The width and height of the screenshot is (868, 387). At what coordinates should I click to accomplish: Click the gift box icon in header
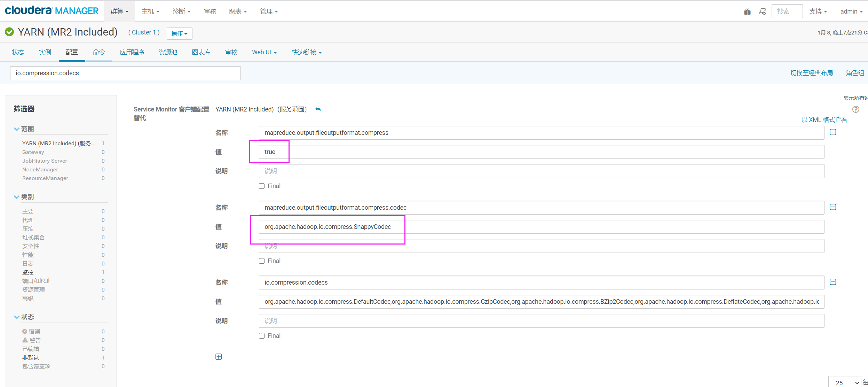click(747, 11)
